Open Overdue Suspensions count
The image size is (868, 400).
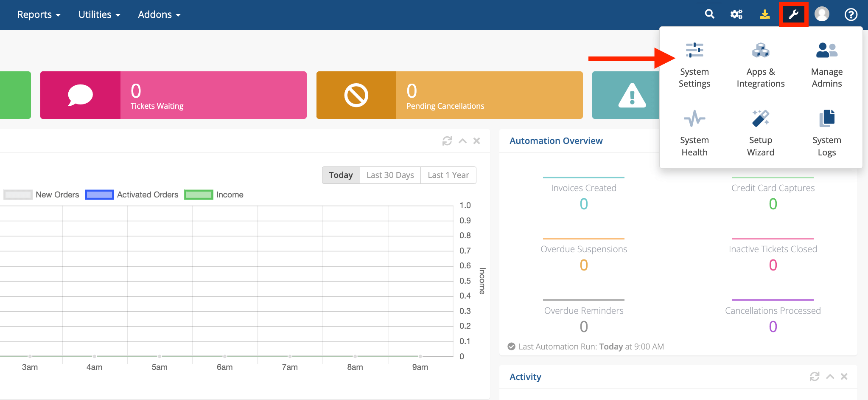click(584, 265)
